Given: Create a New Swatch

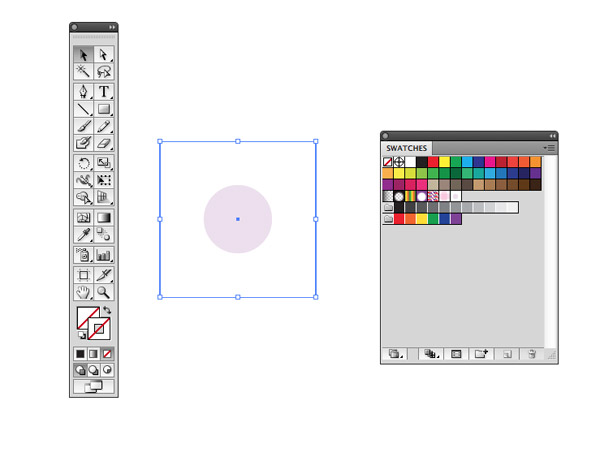Looking at the screenshot, I should point(507,354).
